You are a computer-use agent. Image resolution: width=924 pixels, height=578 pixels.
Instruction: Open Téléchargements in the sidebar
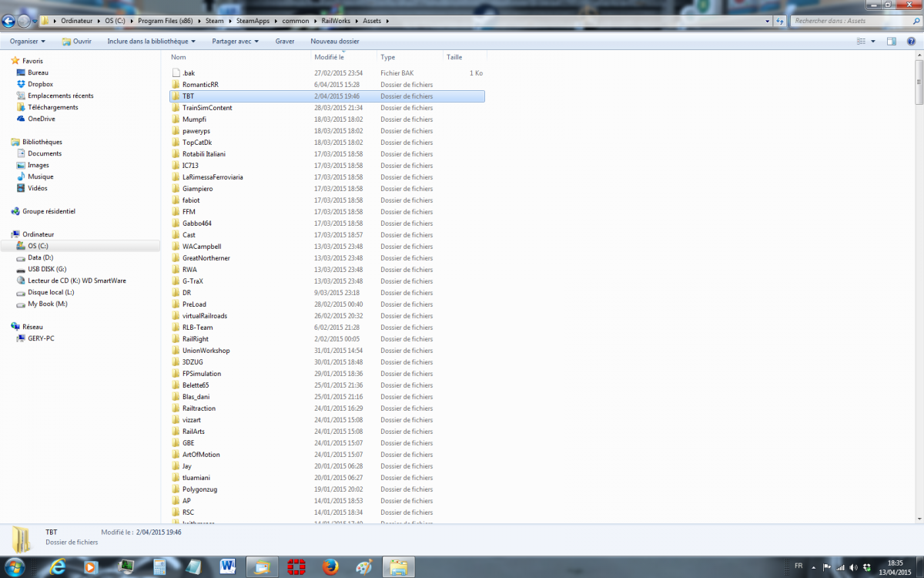53,107
